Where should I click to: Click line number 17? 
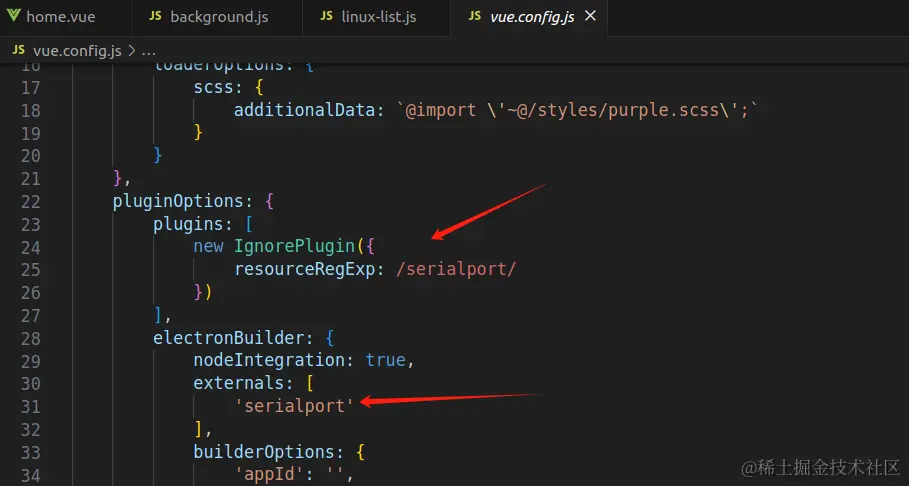click(x=30, y=88)
